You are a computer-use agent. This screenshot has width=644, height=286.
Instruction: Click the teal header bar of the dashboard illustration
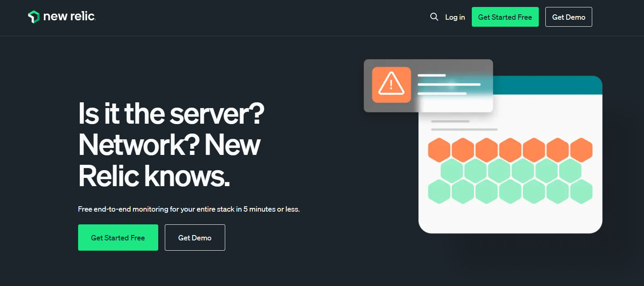pyautogui.click(x=547, y=85)
